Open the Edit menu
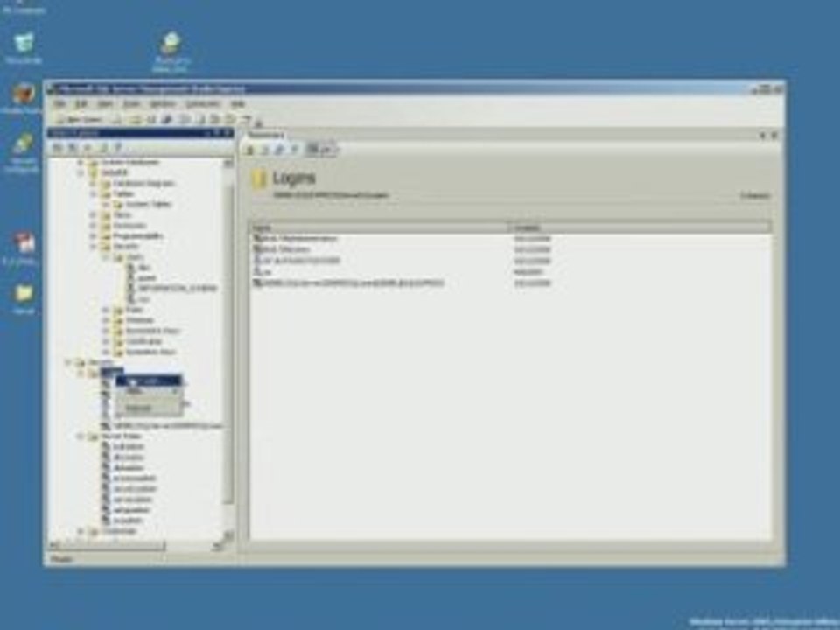The image size is (840, 630). pyautogui.click(x=80, y=103)
